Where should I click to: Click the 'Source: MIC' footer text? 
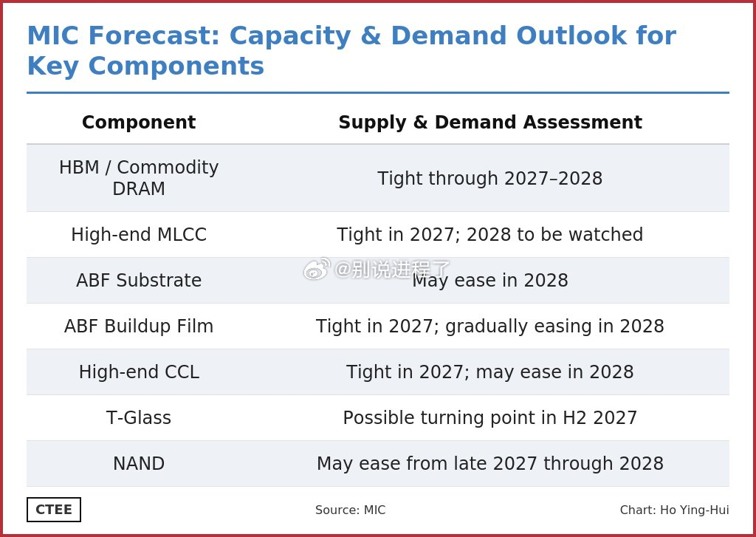point(351,510)
